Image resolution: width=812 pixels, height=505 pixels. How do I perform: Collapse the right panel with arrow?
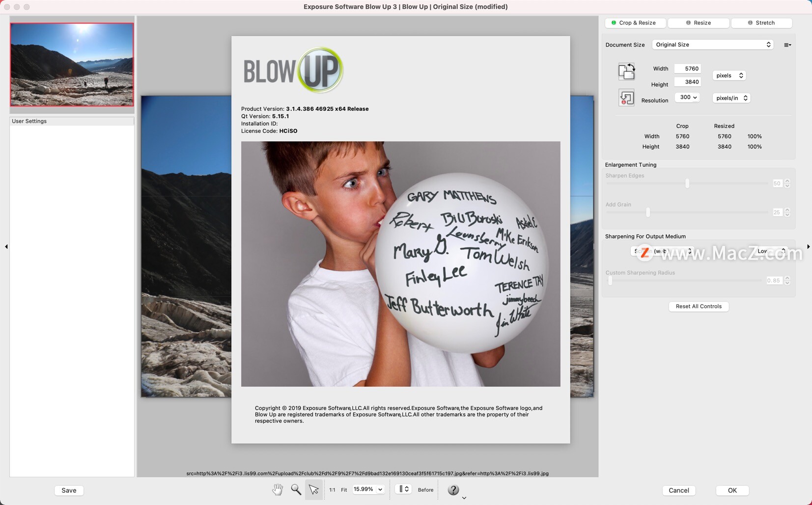(x=808, y=246)
